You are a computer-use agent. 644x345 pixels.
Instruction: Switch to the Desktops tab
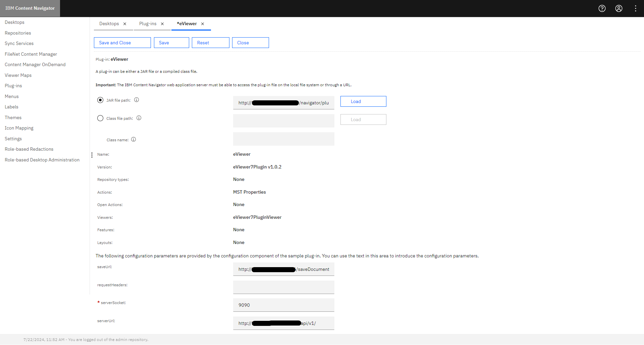point(109,24)
